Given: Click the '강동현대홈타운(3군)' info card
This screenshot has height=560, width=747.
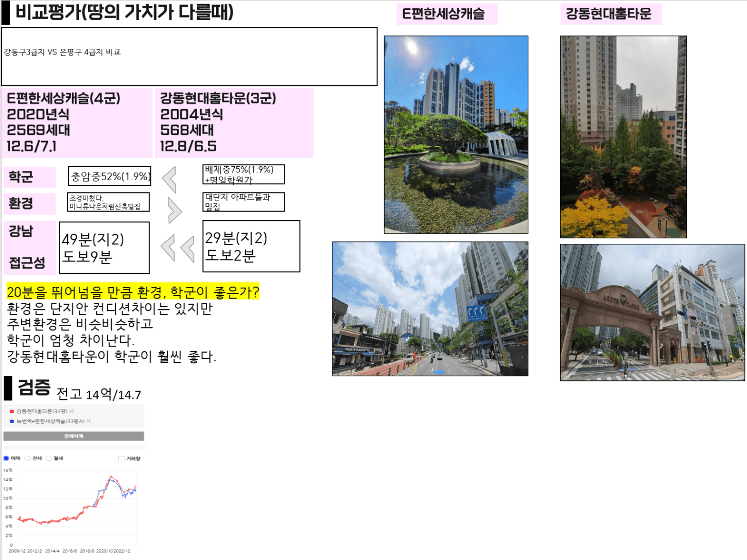Looking at the screenshot, I should [x=235, y=122].
